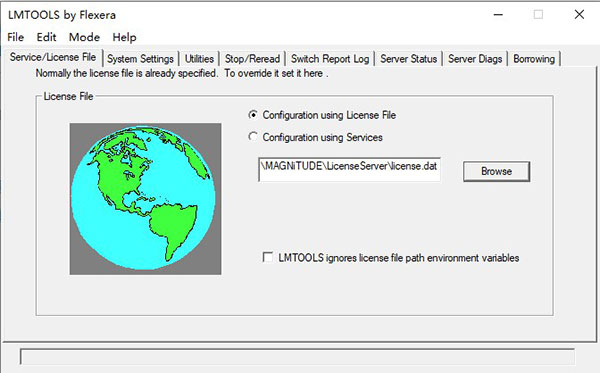Image resolution: width=600 pixels, height=373 pixels.
Task: Open the Switch Report Log tab
Action: coord(330,59)
